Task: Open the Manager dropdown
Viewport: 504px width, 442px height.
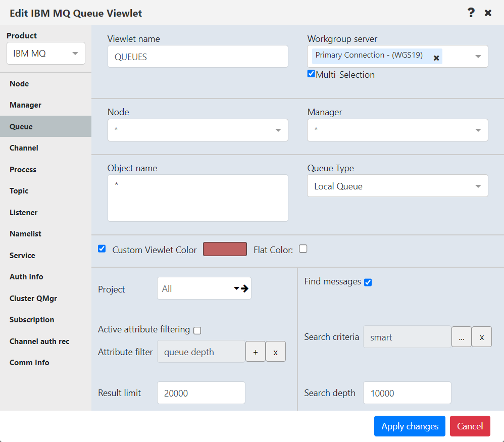Action: (x=397, y=130)
